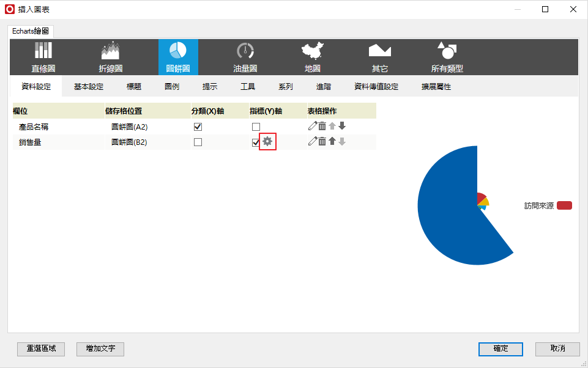Choose the 油量圖 gauge chart icon
Image resolution: width=588 pixels, height=368 pixels.
[x=245, y=57]
